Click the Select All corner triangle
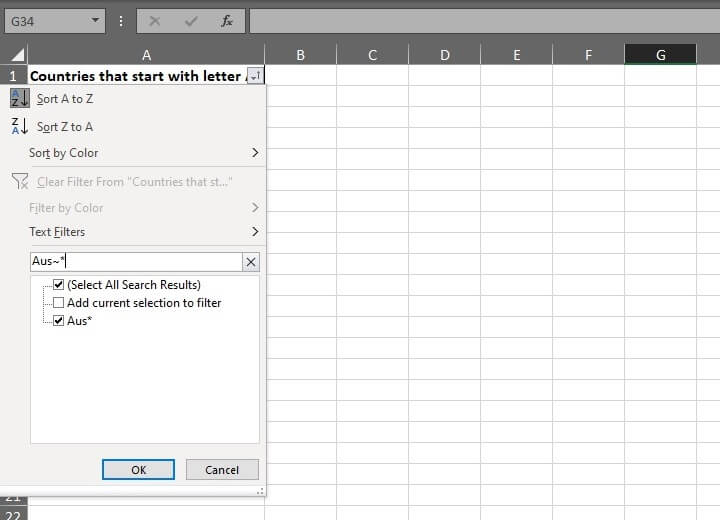Screen dimensions: 720x520 17,55
